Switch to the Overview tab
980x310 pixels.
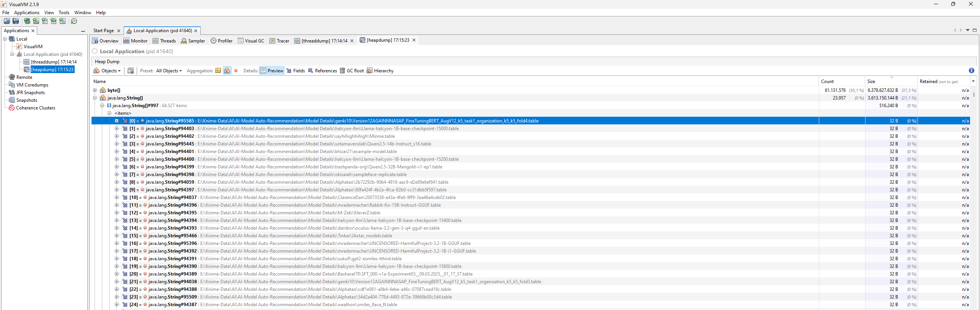105,41
